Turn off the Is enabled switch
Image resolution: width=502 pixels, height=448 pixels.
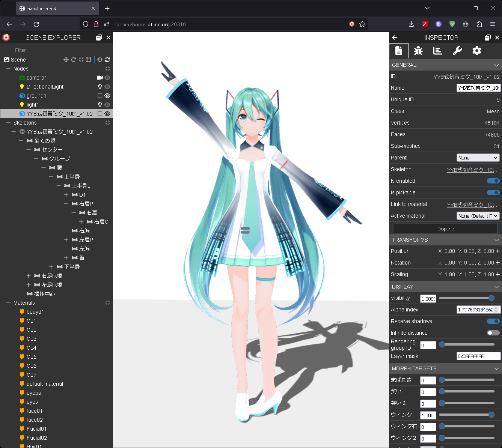point(493,181)
